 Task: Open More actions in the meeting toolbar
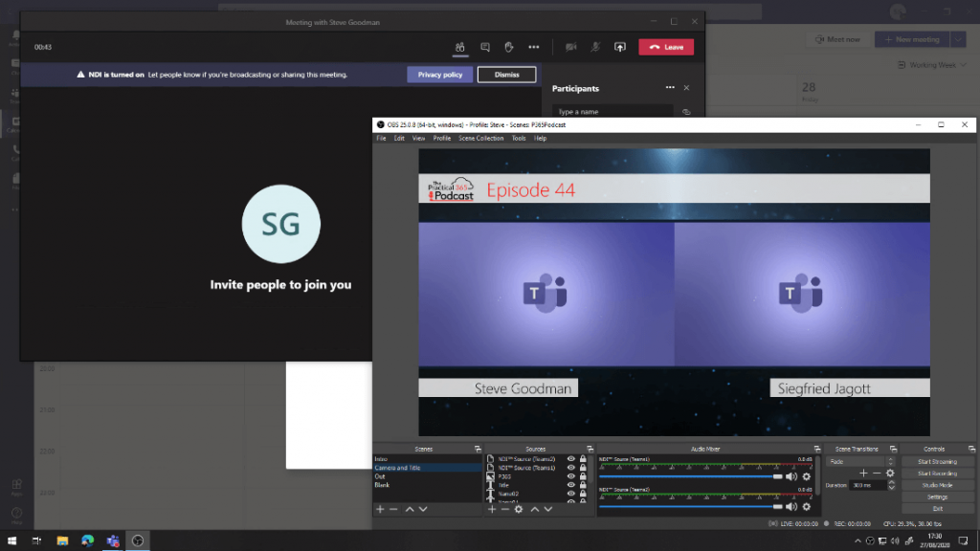coord(534,47)
